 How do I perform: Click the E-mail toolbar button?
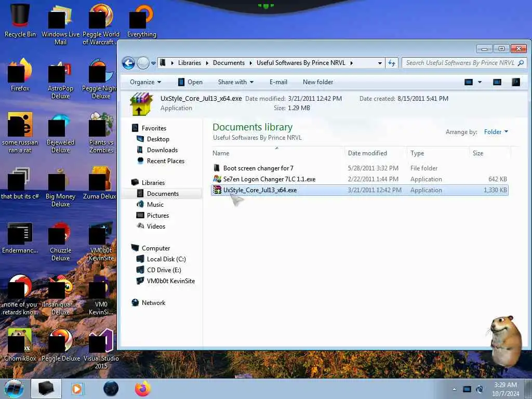coord(278,82)
